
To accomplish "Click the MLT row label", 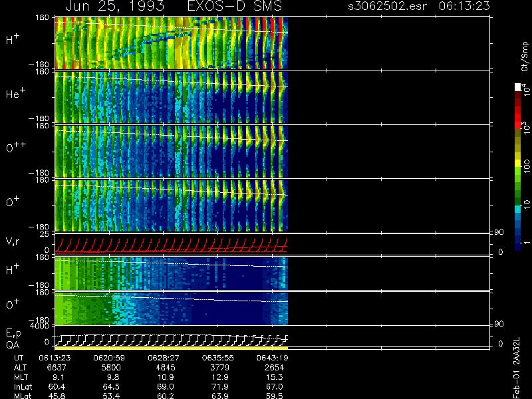I will coord(21,377).
